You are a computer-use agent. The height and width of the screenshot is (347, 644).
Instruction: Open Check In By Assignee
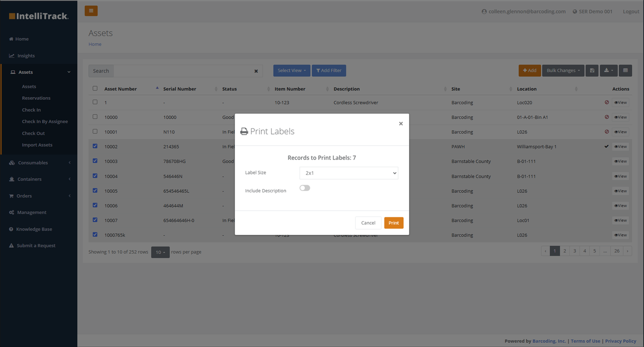(x=45, y=121)
